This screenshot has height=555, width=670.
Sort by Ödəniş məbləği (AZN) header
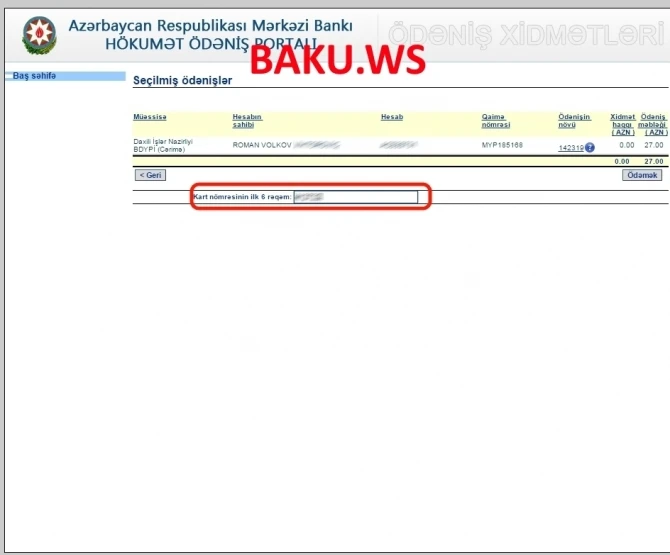coord(653,124)
